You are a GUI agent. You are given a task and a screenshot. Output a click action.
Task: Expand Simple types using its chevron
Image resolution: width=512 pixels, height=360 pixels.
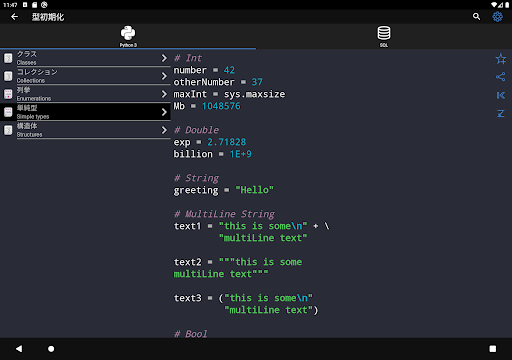[164, 112]
